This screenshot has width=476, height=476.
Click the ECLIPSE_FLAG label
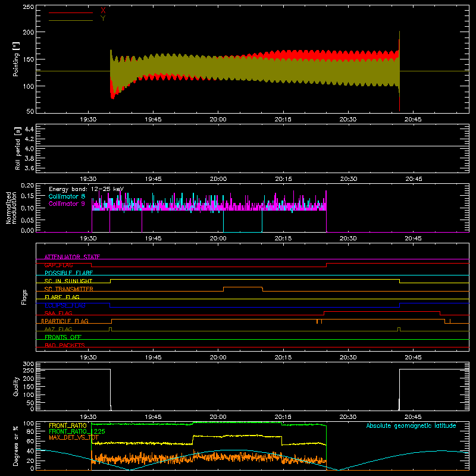(x=65, y=305)
